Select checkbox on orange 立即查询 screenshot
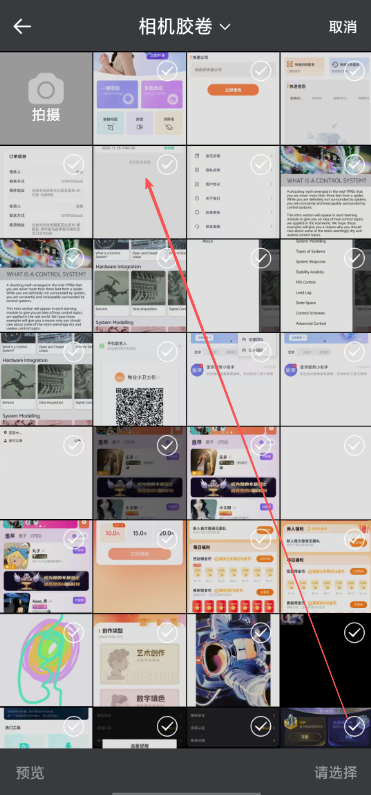371x795 pixels. (x=261, y=71)
